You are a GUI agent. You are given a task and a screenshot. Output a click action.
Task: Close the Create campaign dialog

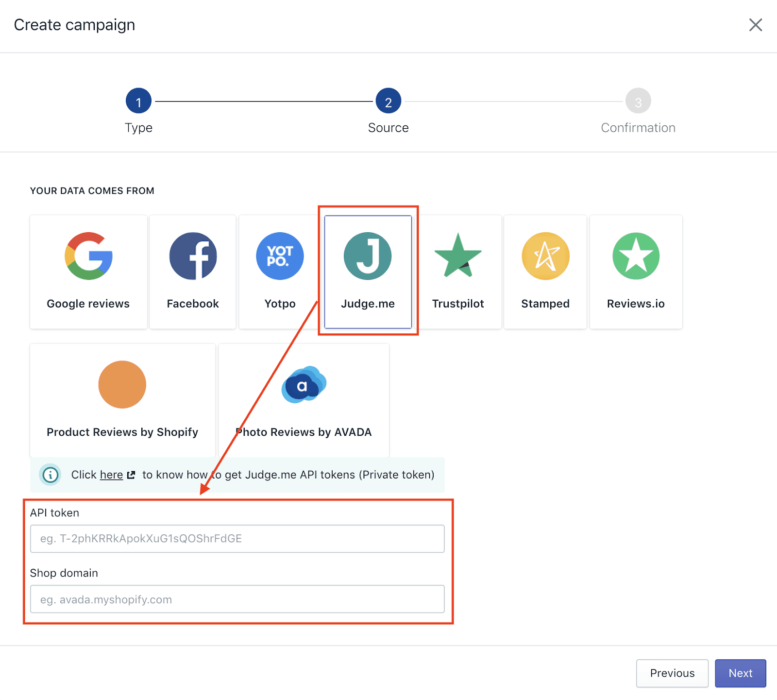click(756, 25)
